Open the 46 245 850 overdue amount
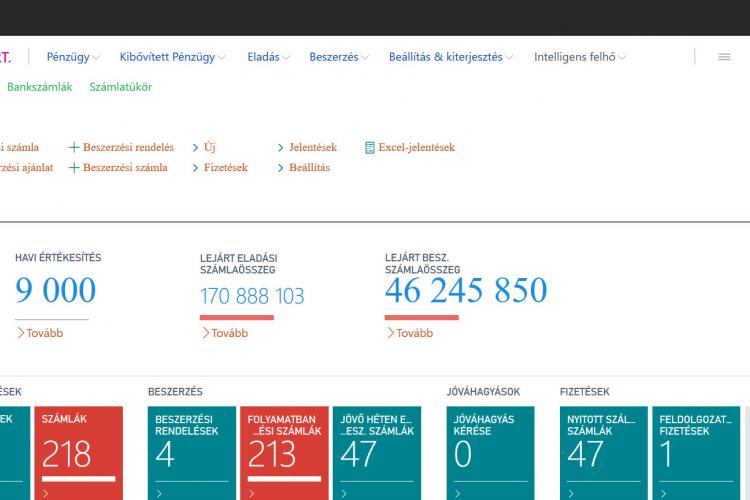The height and width of the screenshot is (500, 750). coord(466,290)
